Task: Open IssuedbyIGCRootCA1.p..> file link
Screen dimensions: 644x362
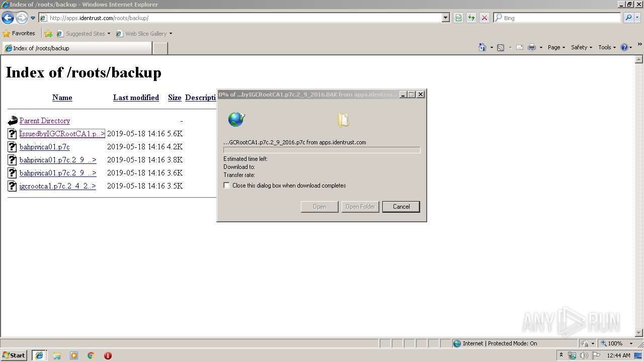Action: [62, 134]
